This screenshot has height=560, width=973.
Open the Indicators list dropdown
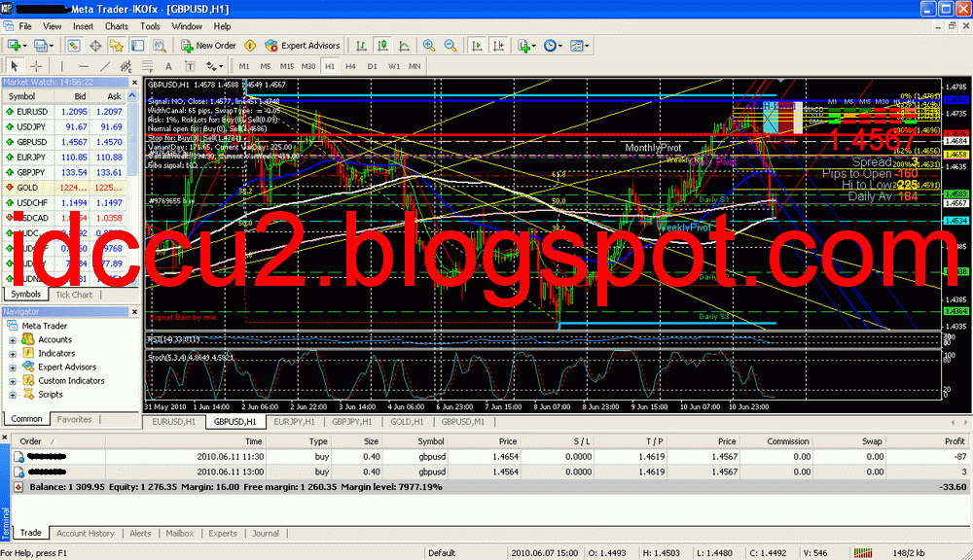pos(526,46)
